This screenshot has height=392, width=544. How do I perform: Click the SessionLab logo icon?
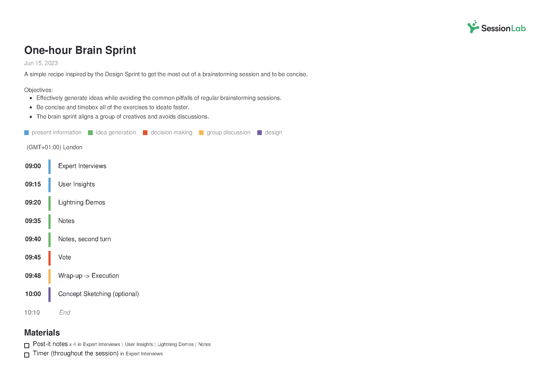click(474, 28)
